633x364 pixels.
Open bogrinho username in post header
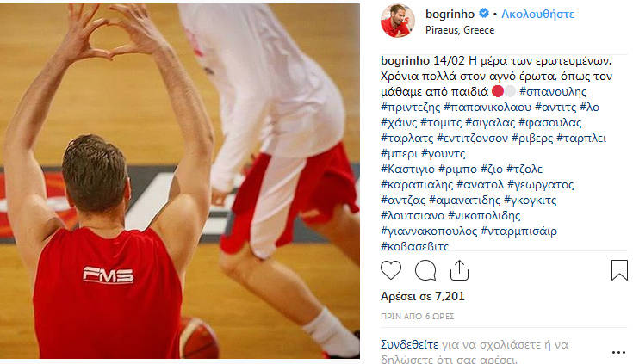(450, 14)
